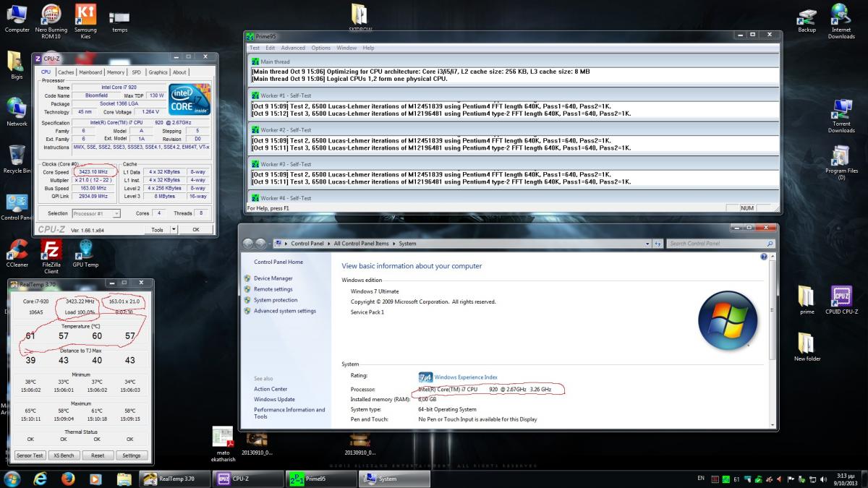This screenshot has width=868, height=488.
Task: Switch to RealTemp 3.70 taskbar button
Action: pos(176,479)
